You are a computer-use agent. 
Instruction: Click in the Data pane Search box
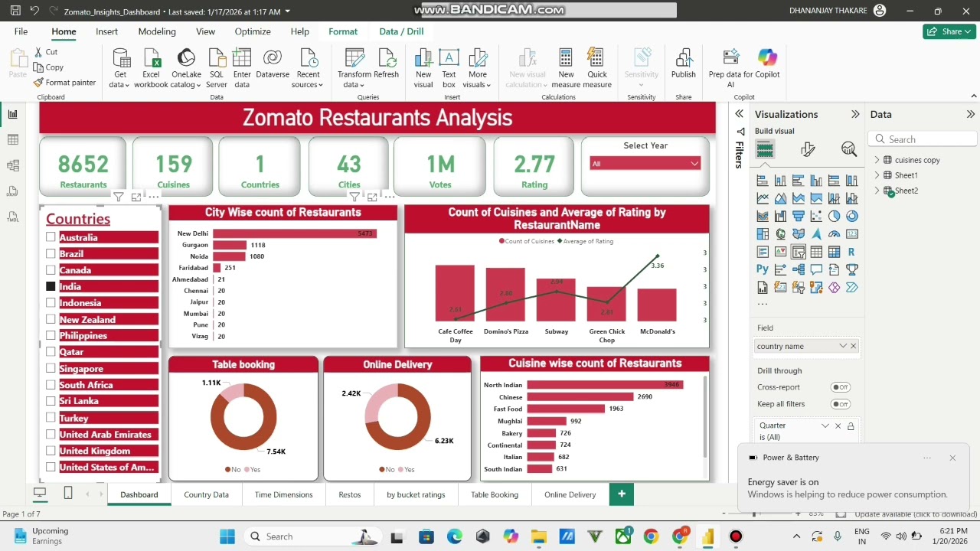tap(923, 139)
